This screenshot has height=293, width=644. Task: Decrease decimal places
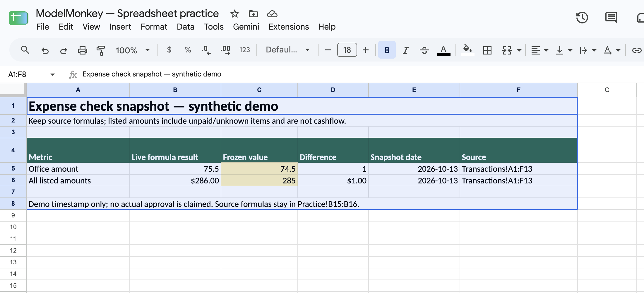tap(206, 50)
